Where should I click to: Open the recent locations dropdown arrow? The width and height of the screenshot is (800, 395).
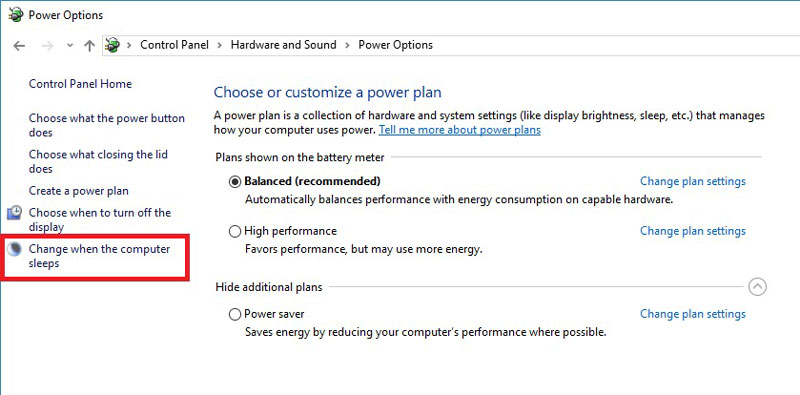point(70,46)
